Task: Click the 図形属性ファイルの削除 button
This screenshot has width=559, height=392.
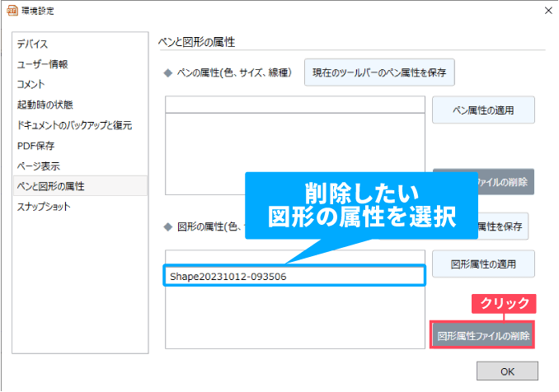Action: point(483,335)
